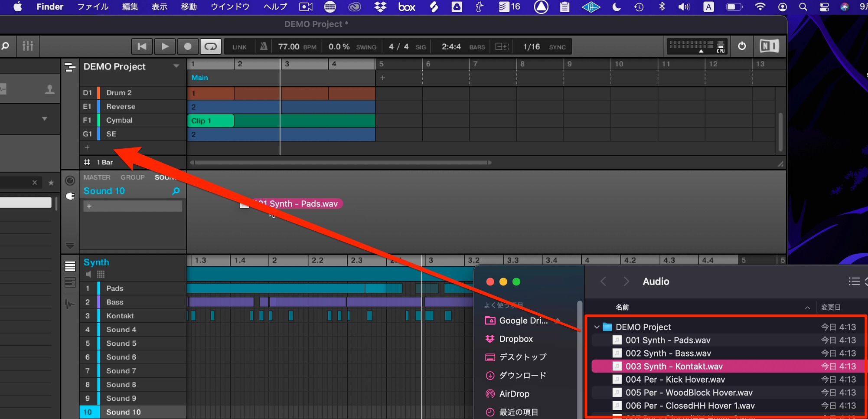Toggle the arranger view icon

tap(70, 67)
